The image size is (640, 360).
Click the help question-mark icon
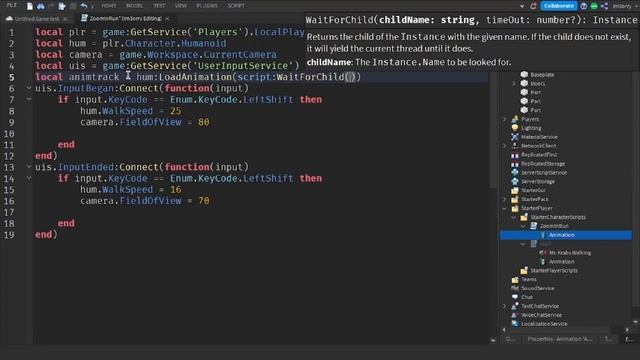point(584,6)
